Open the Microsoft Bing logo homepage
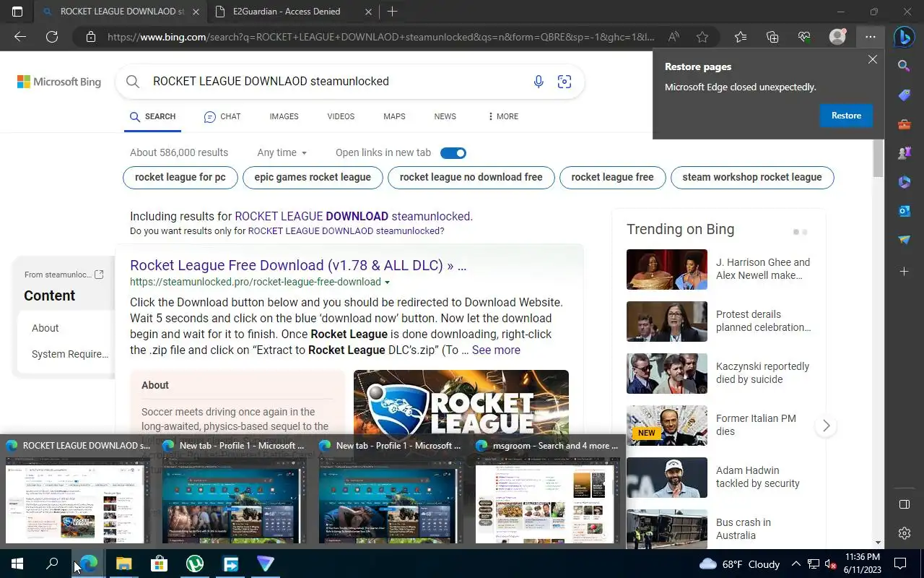Screen dimensions: 924x578 59,82
